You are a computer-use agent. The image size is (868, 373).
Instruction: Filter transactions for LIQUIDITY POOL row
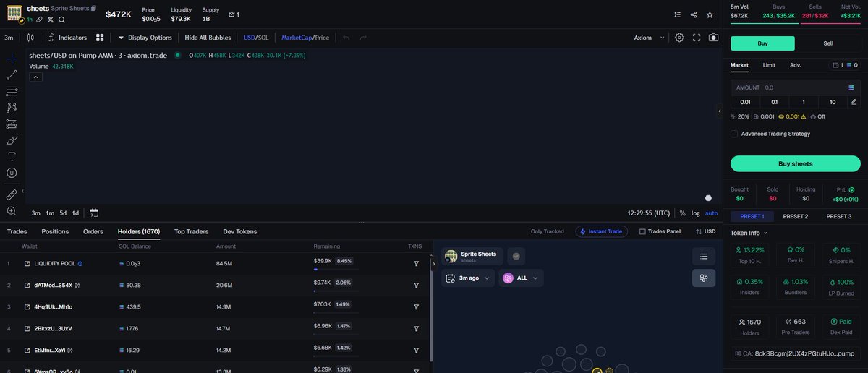click(x=417, y=264)
